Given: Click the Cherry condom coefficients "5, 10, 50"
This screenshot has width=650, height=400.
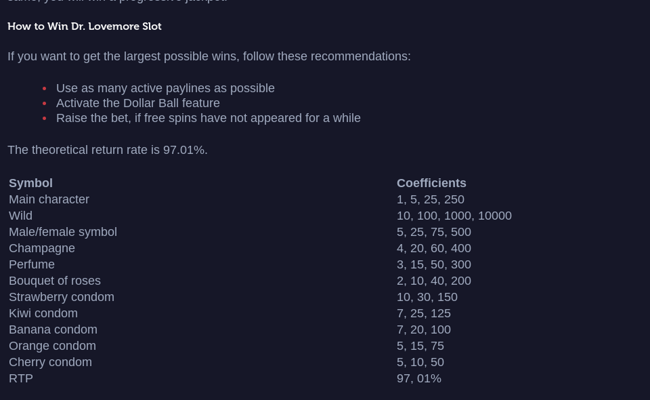Looking at the screenshot, I should click(x=420, y=362).
